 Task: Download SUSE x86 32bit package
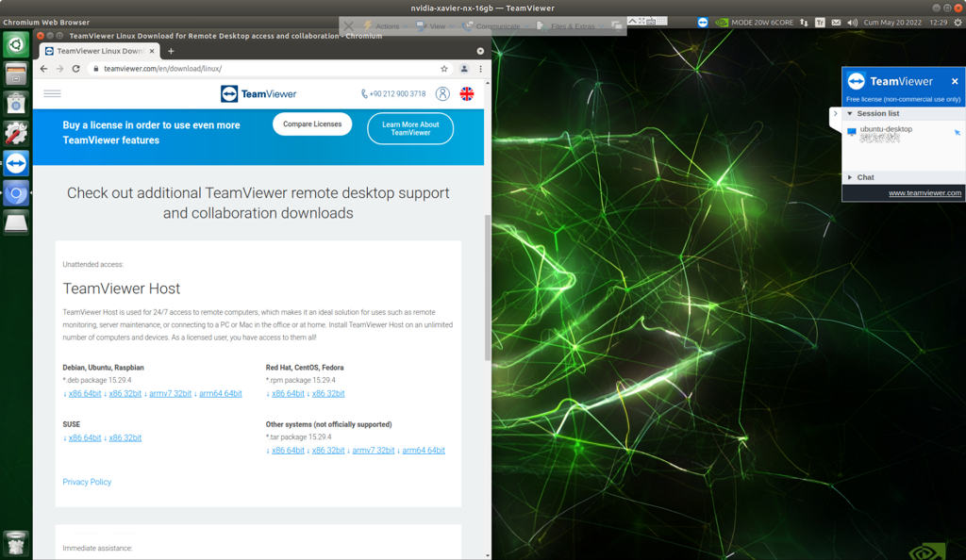[125, 437]
